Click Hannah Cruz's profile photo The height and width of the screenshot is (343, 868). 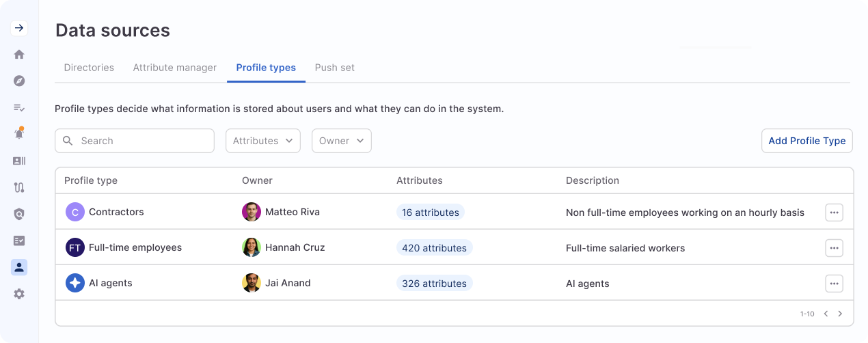[x=252, y=247]
